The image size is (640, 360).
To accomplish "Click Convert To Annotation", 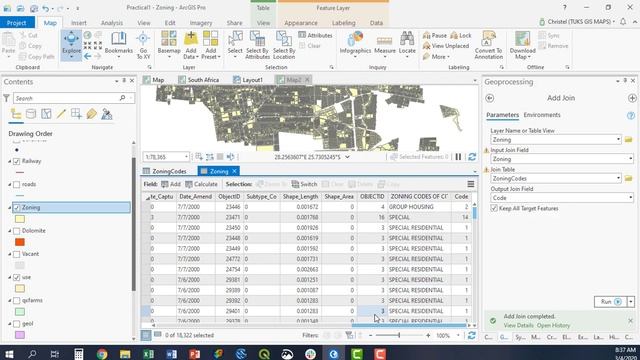I will point(488,45).
